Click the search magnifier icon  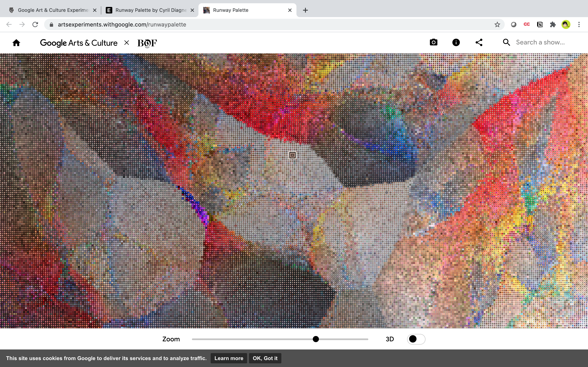coord(506,42)
